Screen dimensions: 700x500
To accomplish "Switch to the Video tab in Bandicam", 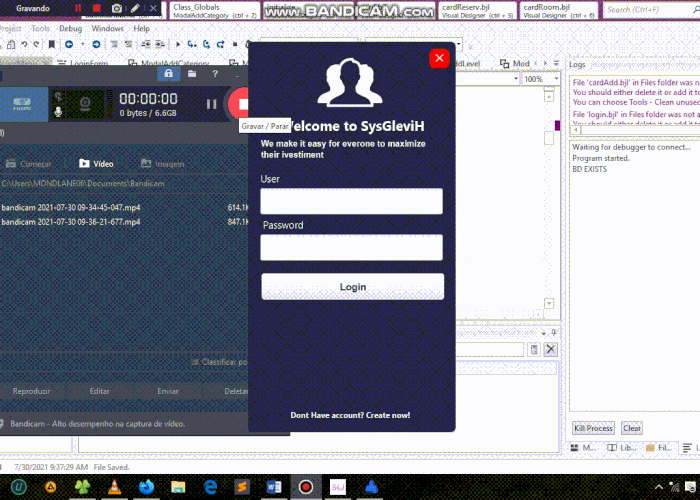I will point(96,164).
